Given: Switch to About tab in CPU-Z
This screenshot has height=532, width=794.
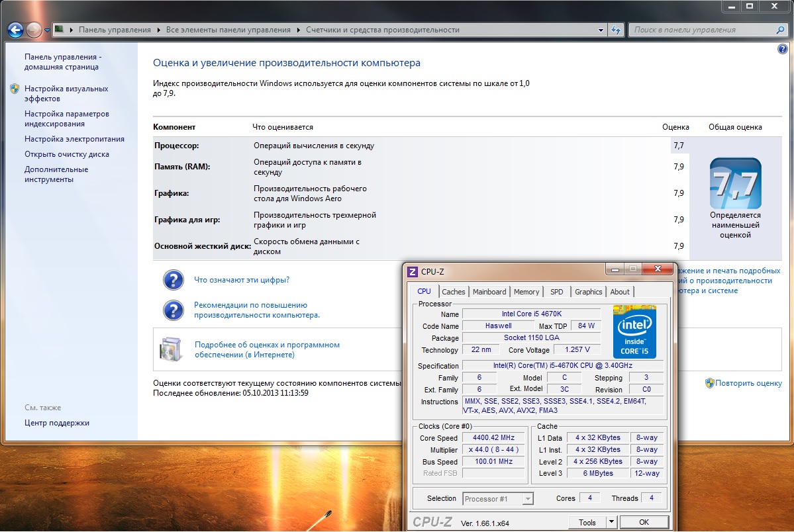Looking at the screenshot, I should 620,292.
